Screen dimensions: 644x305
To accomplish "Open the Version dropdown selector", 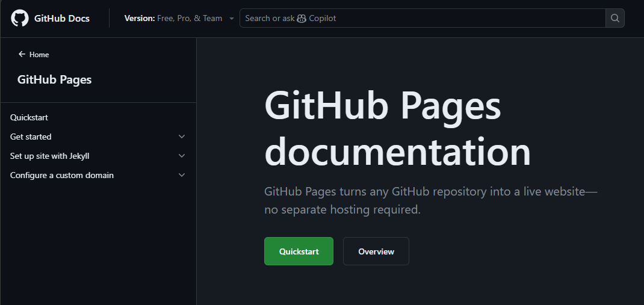I will (179, 19).
